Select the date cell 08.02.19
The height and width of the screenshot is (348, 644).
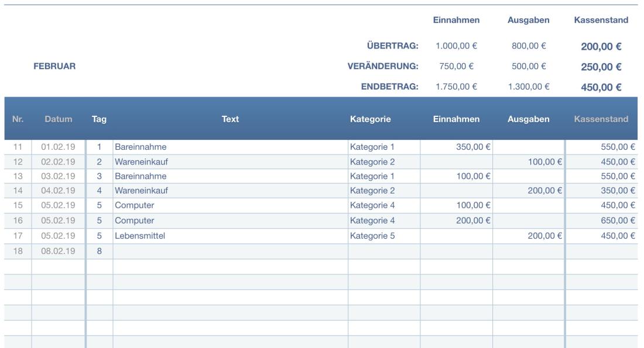click(58, 250)
